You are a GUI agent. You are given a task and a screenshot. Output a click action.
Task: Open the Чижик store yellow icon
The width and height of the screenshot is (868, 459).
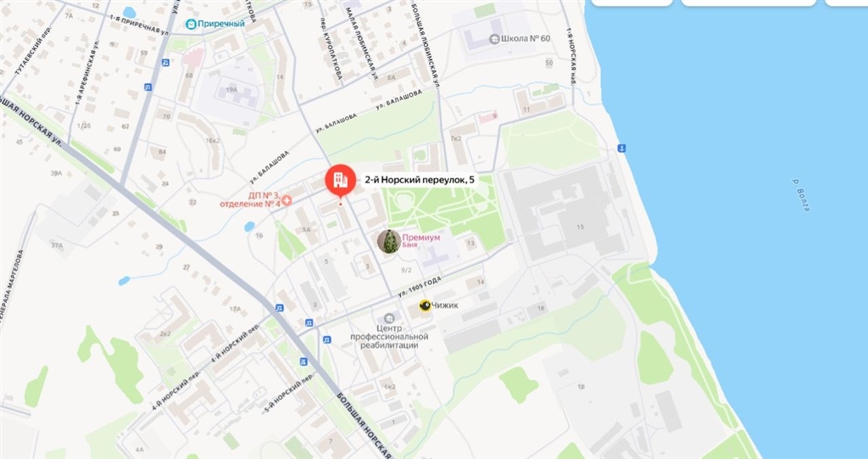point(425,305)
